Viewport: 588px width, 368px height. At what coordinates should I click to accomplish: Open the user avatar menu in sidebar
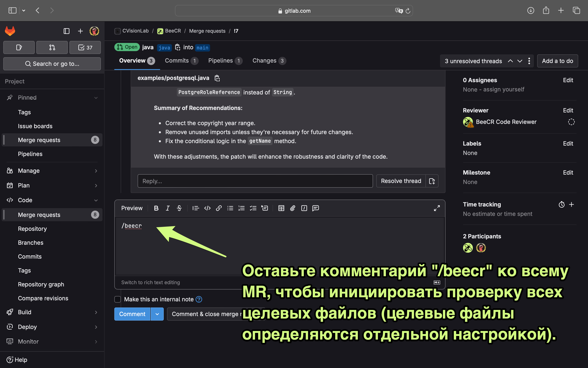click(94, 31)
